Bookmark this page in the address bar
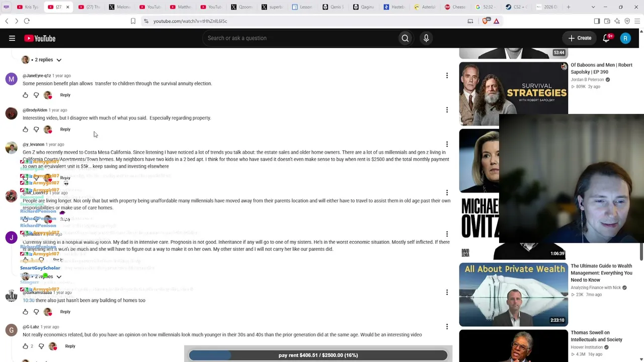This screenshot has height=362, width=644. [133, 21]
